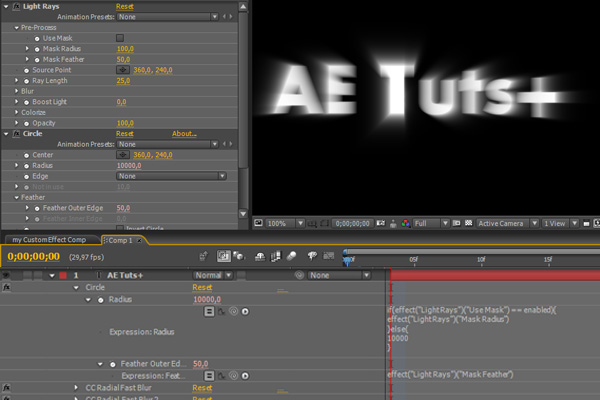Screen dimensions: 600x400
Task: Toggle the Draft 3D button
Action: pos(239,256)
